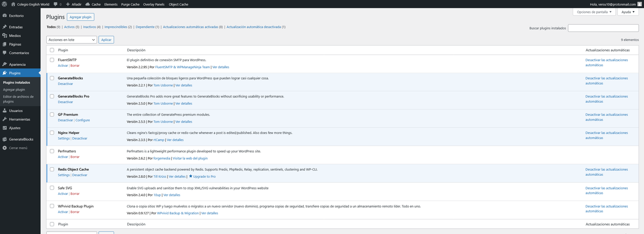Filter plugins by Dependiente (1)
The width and height of the screenshot is (644, 234).
click(147, 27)
